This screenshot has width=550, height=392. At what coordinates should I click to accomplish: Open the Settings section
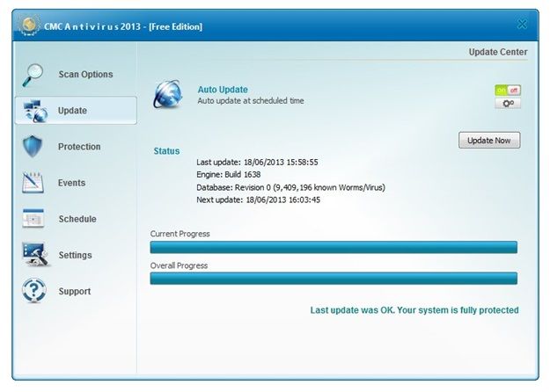coord(76,255)
